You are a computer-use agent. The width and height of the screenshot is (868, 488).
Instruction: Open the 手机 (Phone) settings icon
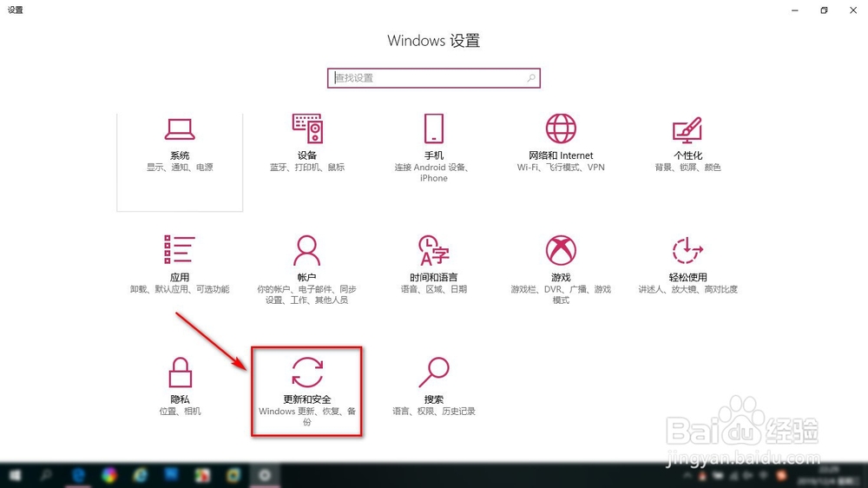[433, 129]
